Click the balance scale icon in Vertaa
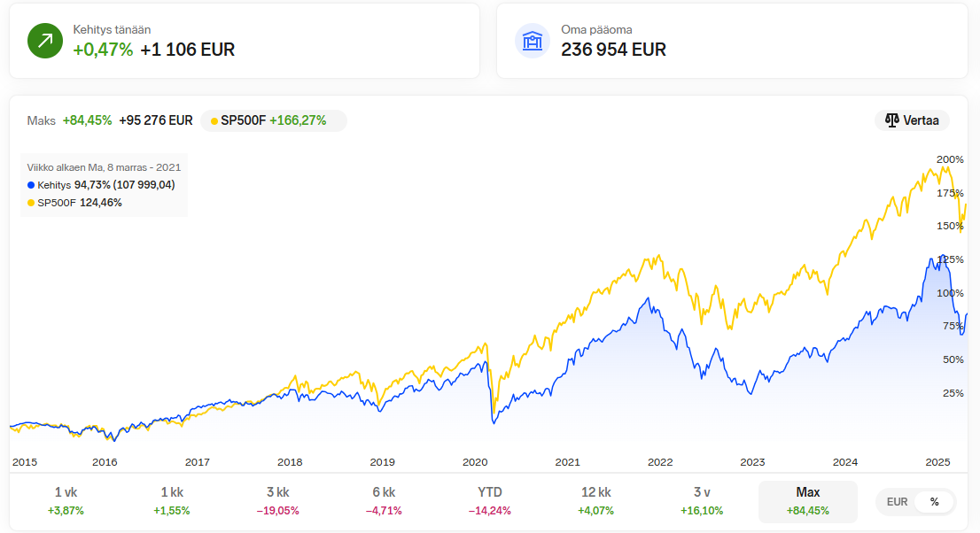Image resolution: width=980 pixels, height=533 pixels. click(x=892, y=120)
